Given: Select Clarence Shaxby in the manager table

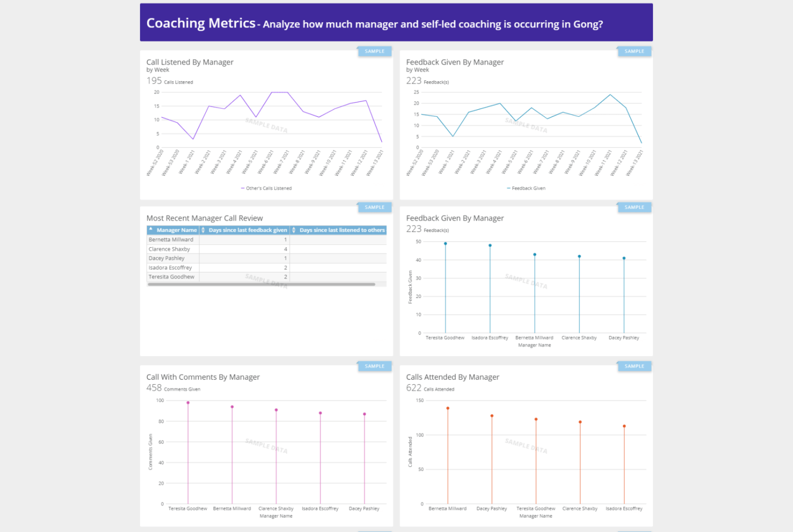Looking at the screenshot, I should coord(169,249).
